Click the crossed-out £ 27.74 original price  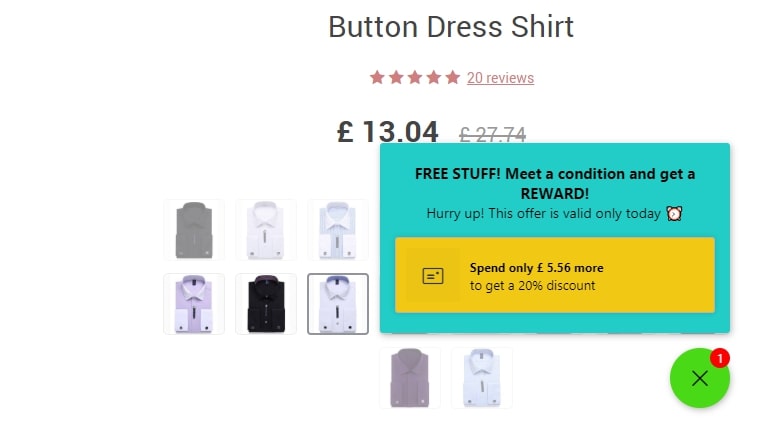coord(492,135)
